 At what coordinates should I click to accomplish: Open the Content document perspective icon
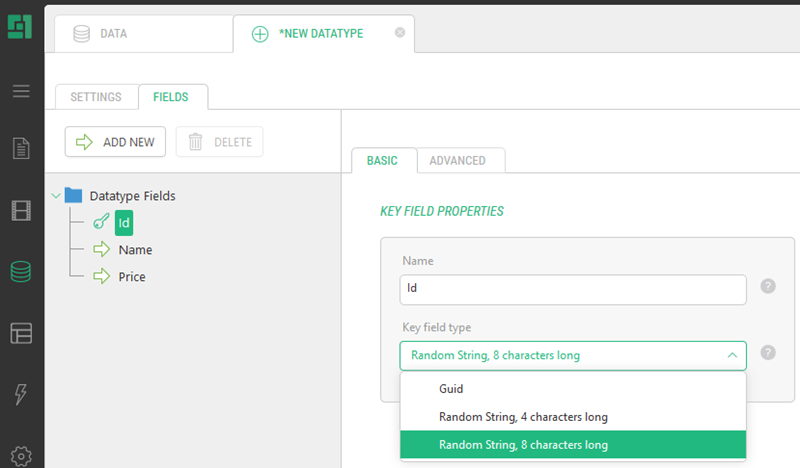pyautogui.click(x=21, y=149)
